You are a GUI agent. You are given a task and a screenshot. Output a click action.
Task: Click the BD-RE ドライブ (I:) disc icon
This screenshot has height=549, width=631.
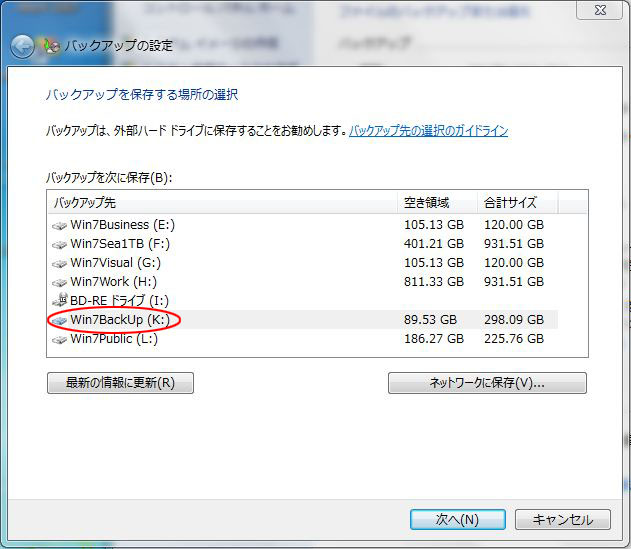tap(60, 300)
